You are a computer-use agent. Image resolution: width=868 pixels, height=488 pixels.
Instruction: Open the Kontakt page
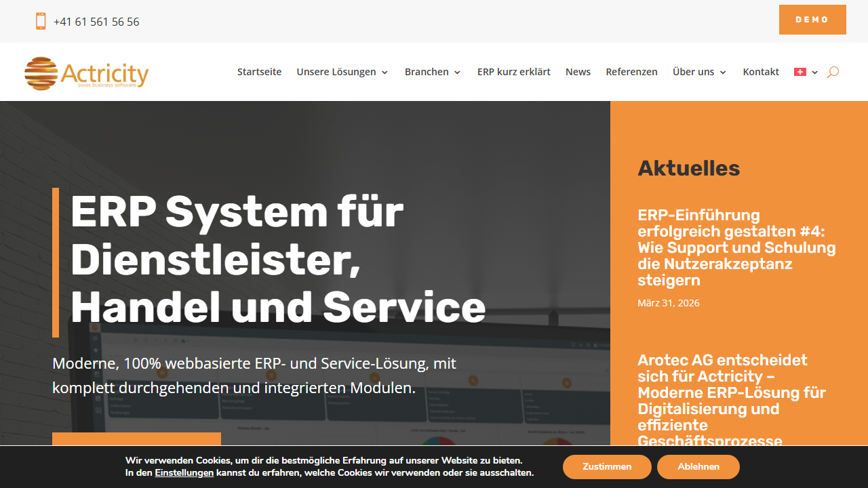(761, 72)
